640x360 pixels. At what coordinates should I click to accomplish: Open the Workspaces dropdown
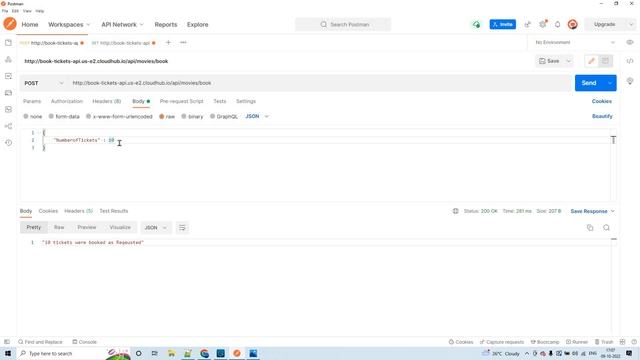point(69,24)
